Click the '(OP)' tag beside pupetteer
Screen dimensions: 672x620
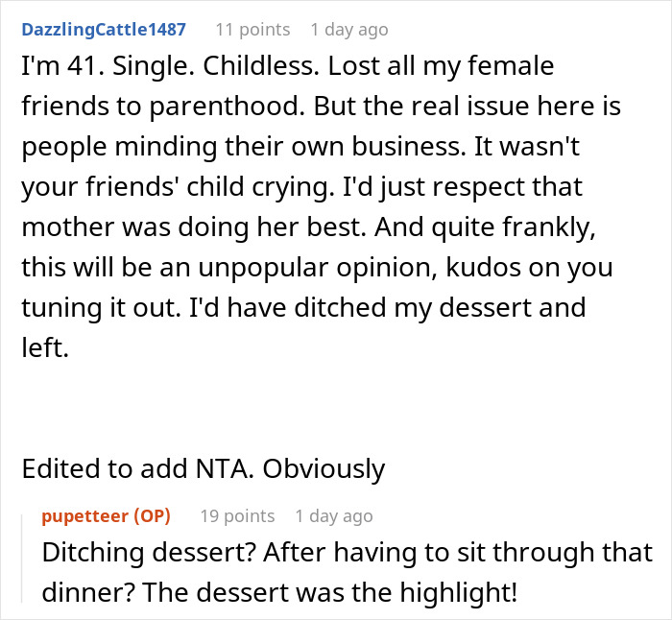[151, 515]
